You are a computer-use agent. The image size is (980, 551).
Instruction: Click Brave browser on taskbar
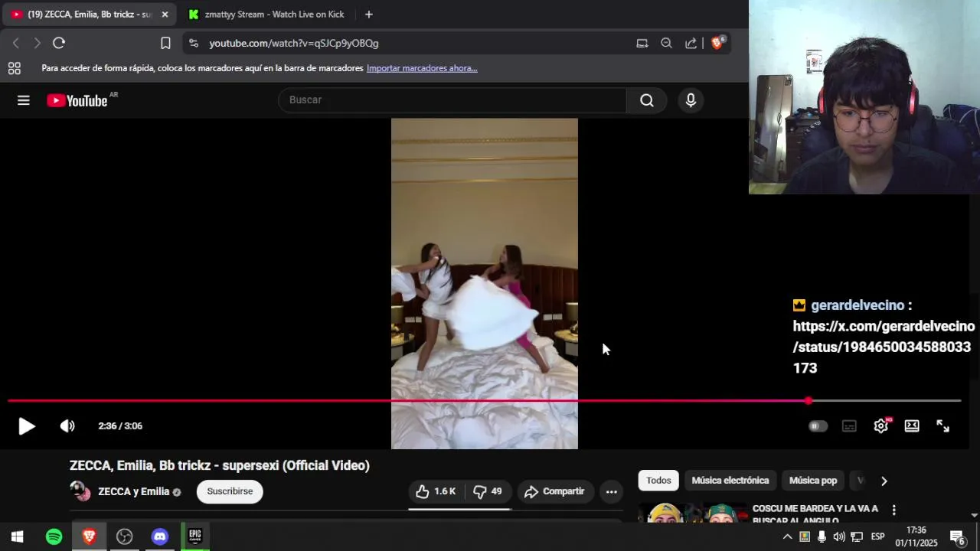89,536
